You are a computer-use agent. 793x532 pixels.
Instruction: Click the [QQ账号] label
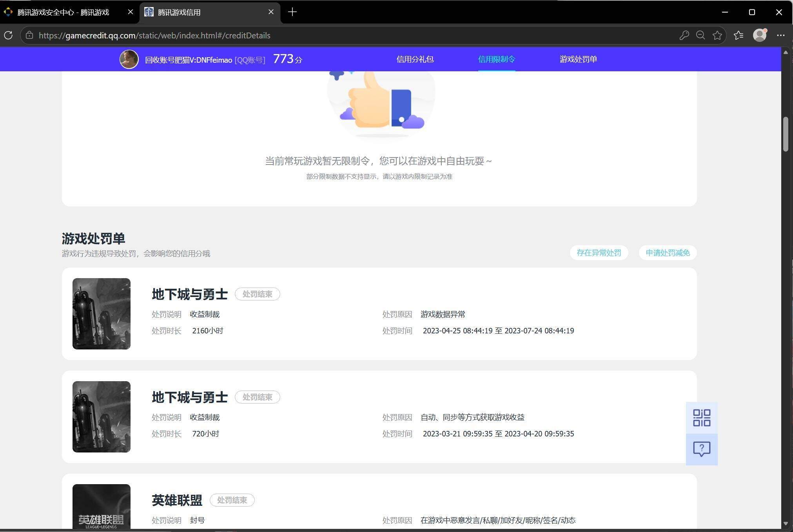(x=250, y=60)
